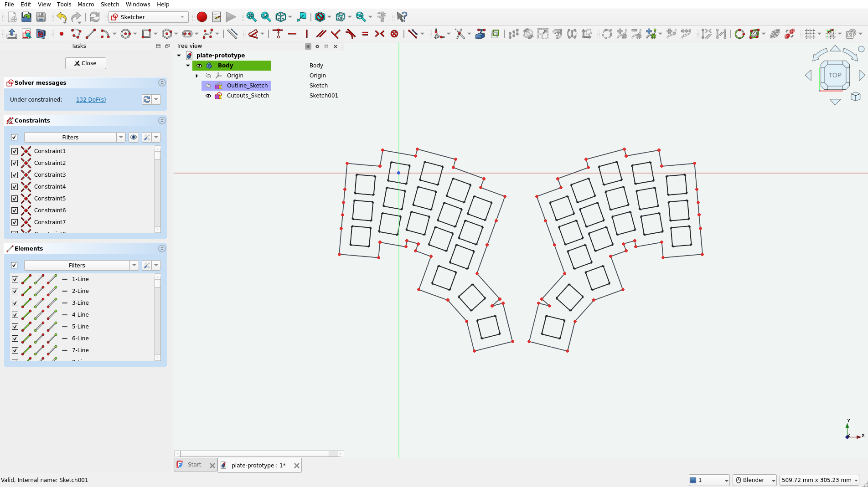
Task: Collapse the Solver messages panel
Action: click(162, 82)
